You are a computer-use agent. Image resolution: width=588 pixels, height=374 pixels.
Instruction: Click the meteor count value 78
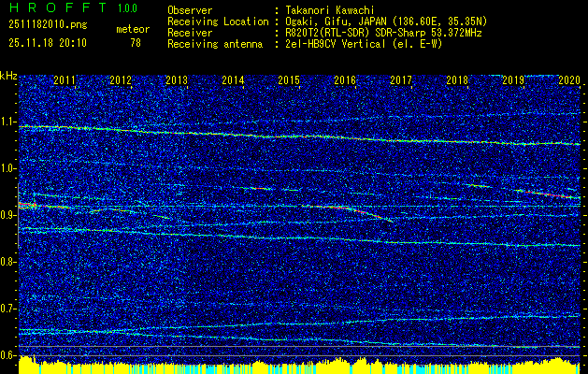pos(136,43)
